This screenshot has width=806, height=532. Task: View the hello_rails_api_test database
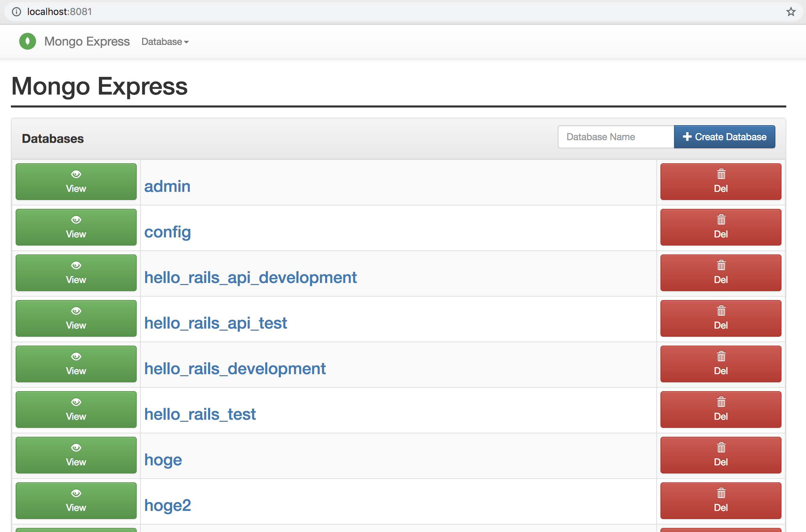pyautogui.click(x=76, y=318)
